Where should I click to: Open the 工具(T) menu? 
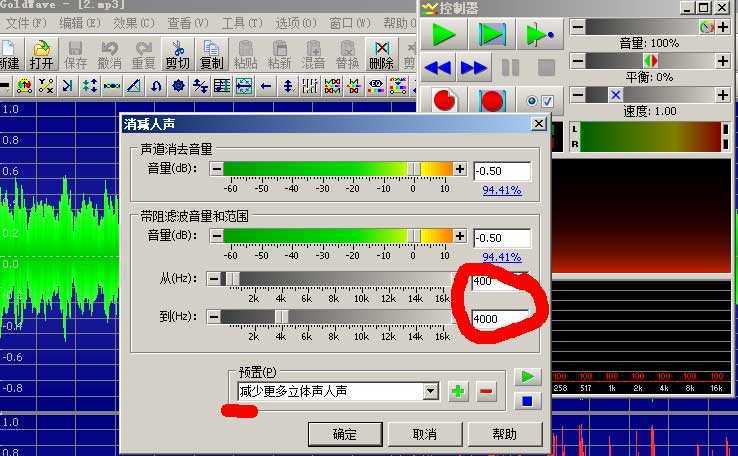coord(242,23)
